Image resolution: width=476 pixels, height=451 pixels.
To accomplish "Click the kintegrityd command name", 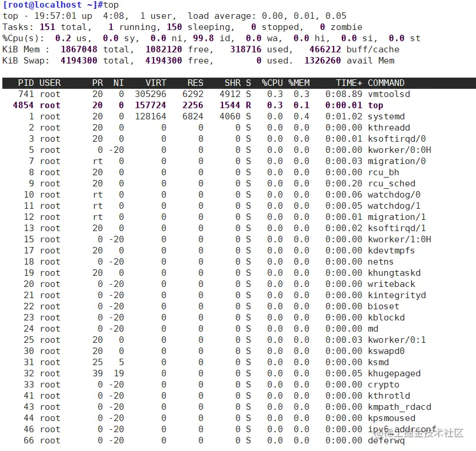I will point(397,295).
